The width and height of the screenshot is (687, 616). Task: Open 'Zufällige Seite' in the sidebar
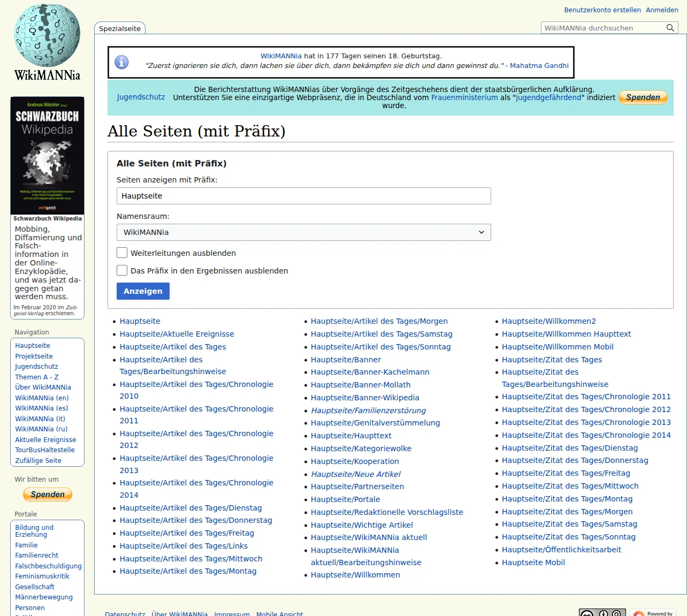pyautogui.click(x=38, y=461)
